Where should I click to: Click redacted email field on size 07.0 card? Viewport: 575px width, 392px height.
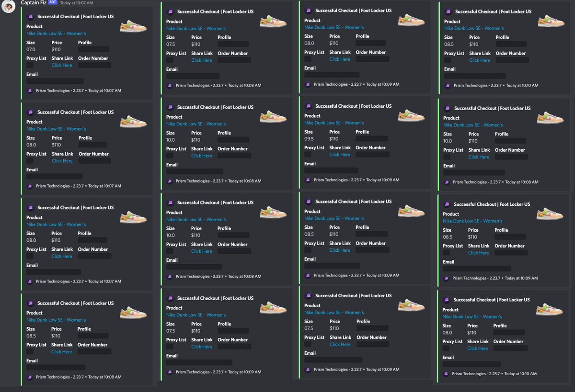click(55, 81)
